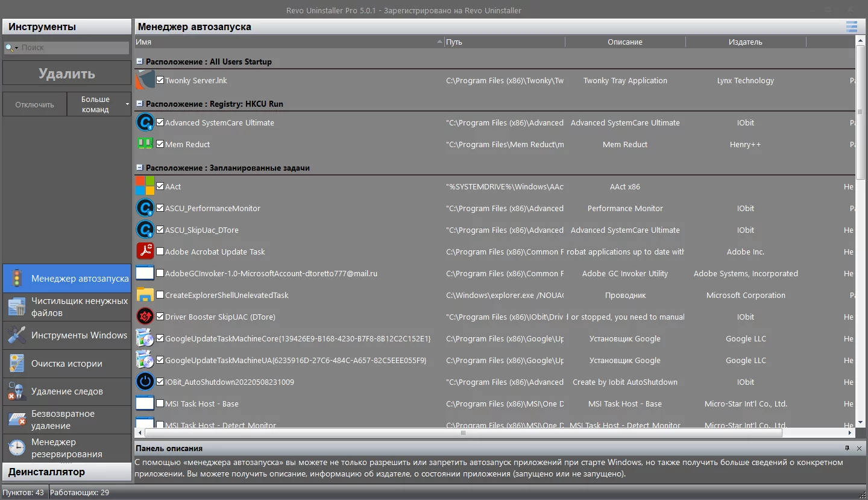Sort by the Имя column header

289,42
